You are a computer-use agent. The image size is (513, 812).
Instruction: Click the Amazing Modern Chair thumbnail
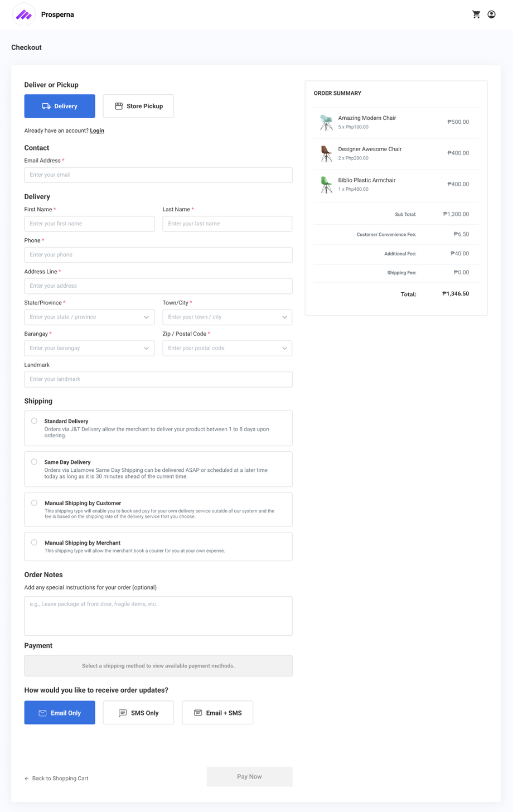point(326,122)
